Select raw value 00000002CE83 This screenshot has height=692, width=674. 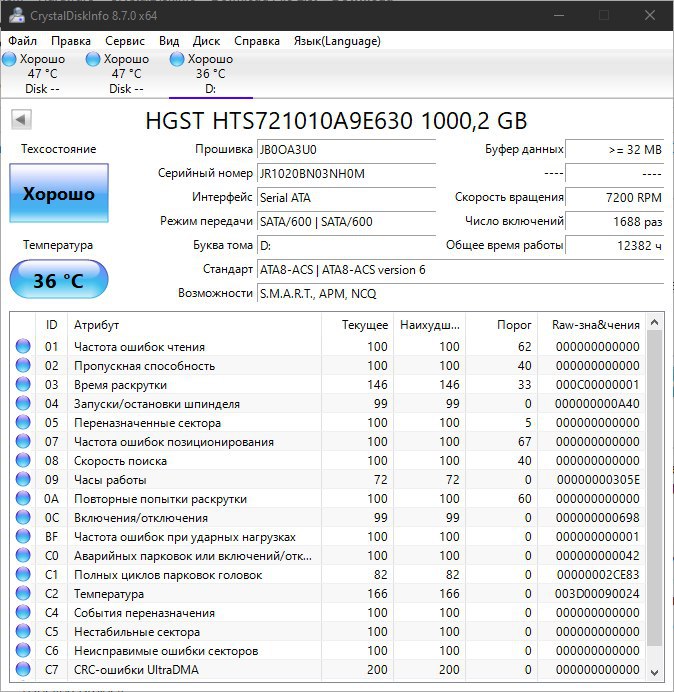(598, 575)
